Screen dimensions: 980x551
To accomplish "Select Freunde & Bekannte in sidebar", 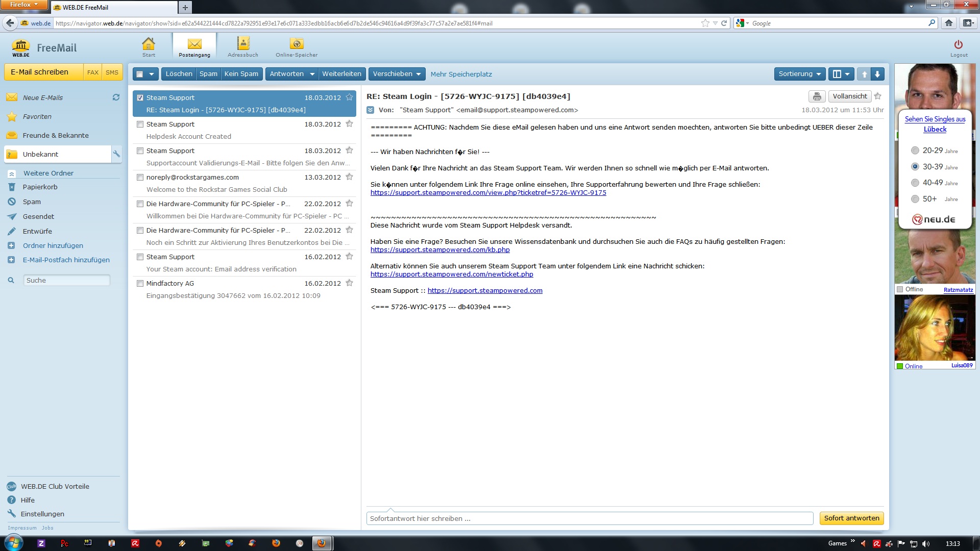I will pos(56,135).
